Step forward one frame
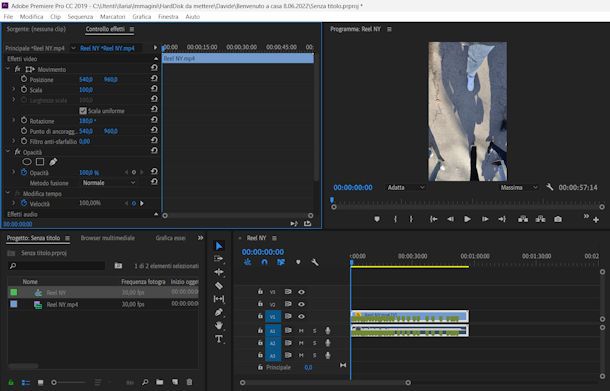This screenshot has height=391, width=610. 485,219
